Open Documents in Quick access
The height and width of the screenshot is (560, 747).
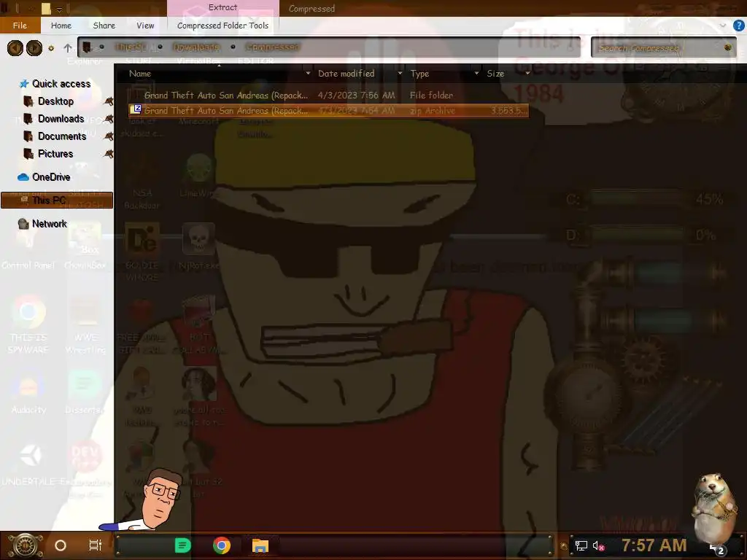(62, 136)
